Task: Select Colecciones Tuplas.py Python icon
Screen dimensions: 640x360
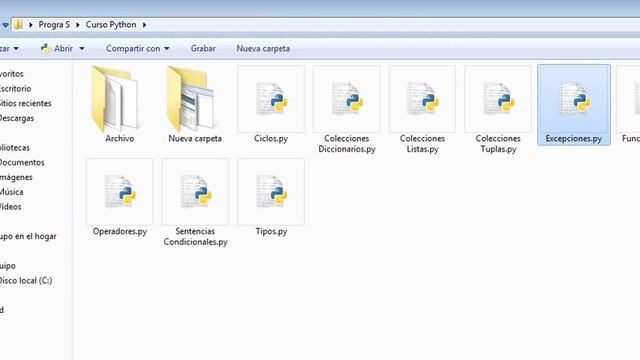Action: (x=498, y=99)
